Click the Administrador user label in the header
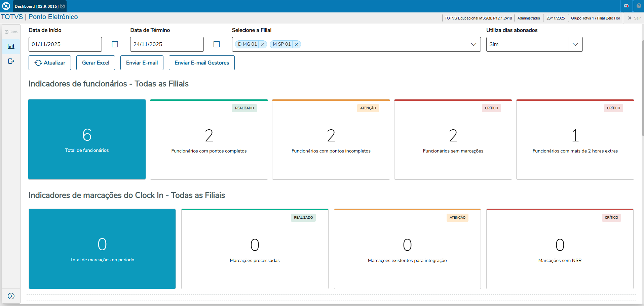 pyautogui.click(x=529, y=18)
